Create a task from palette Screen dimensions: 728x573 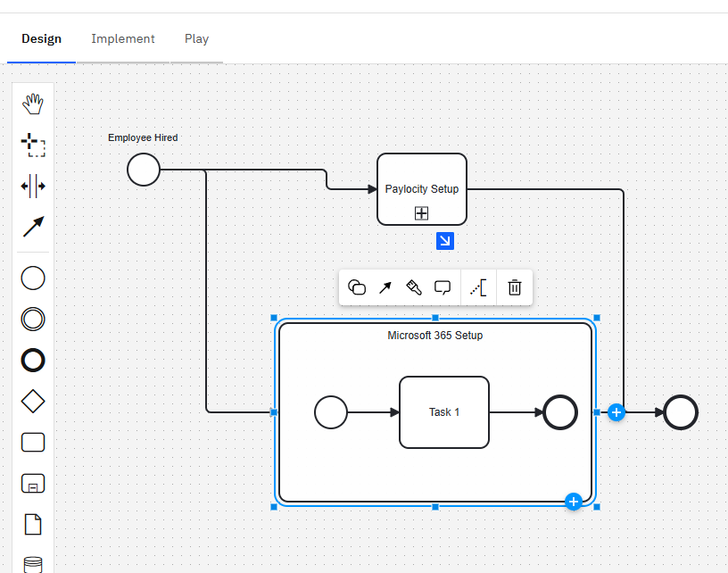click(33, 443)
